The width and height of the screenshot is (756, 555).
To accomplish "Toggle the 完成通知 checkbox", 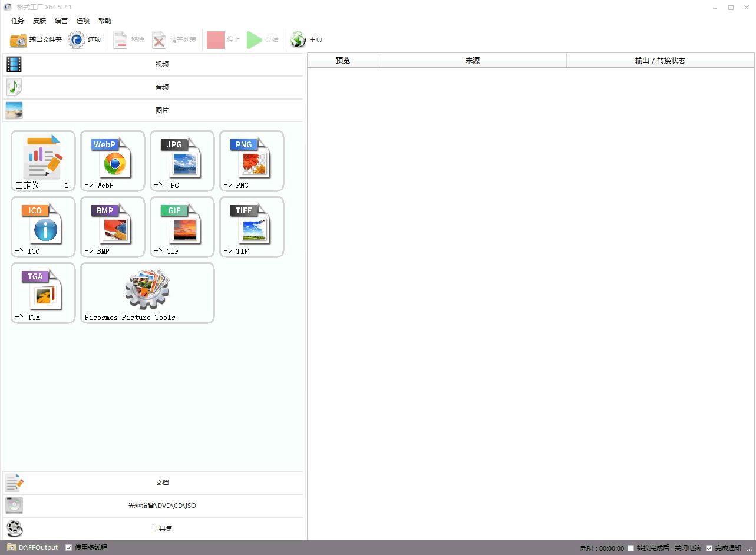I will point(709,548).
